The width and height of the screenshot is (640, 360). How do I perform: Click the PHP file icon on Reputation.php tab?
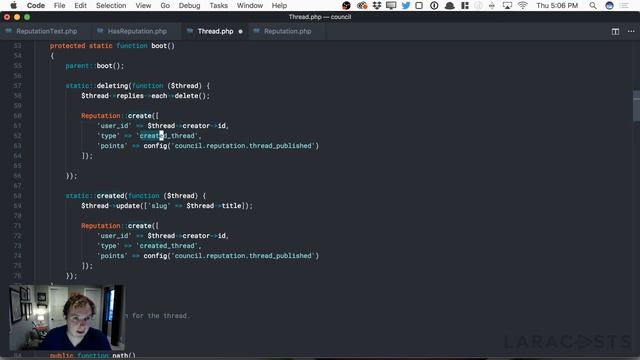256,31
